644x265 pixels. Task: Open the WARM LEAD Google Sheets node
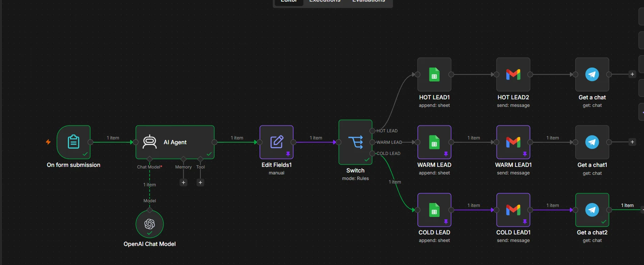pos(434,142)
